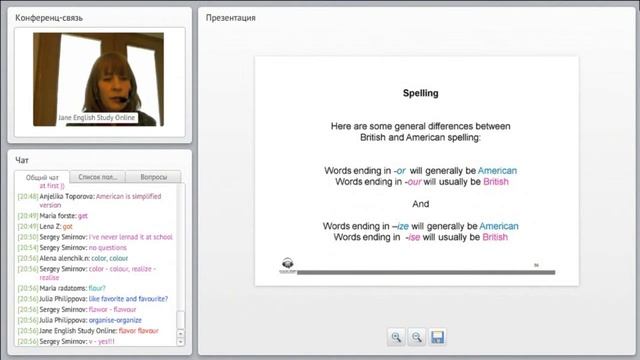Click the Чат panel heading
This screenshot has width=640, height=360.
[22, 160]
